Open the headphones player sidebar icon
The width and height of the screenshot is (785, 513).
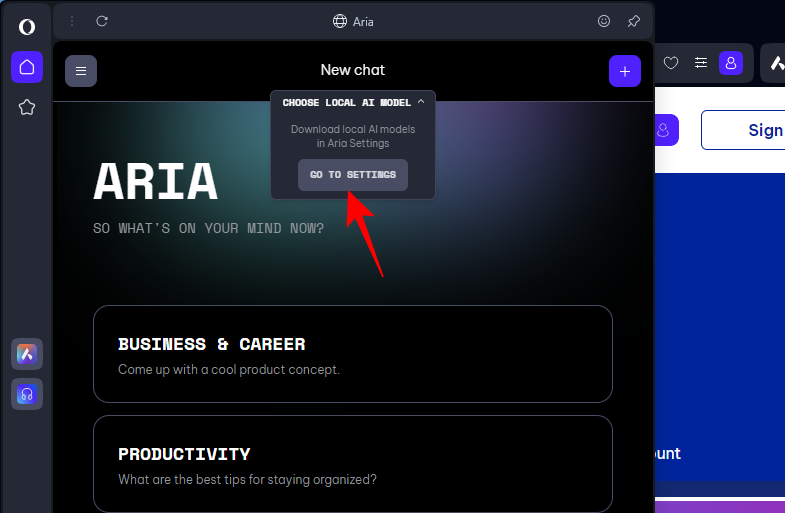click(x=27, y=394)
